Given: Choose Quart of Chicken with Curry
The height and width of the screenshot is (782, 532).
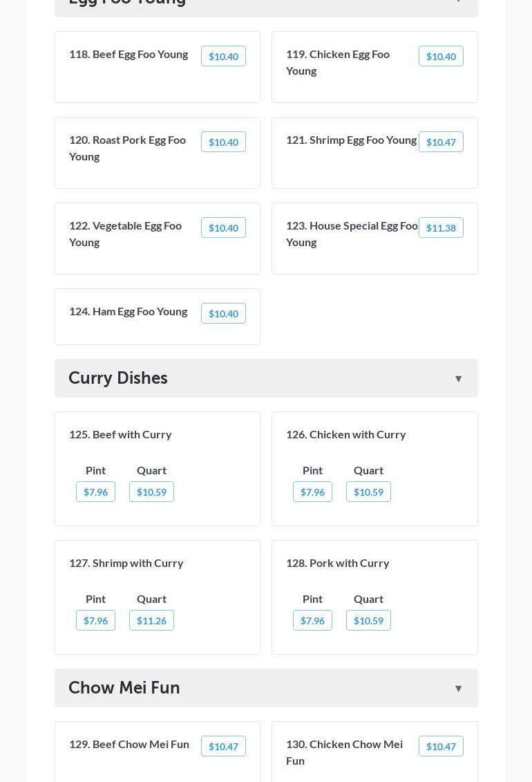Looking at the screenshot, I should click(x=368, y=492).
